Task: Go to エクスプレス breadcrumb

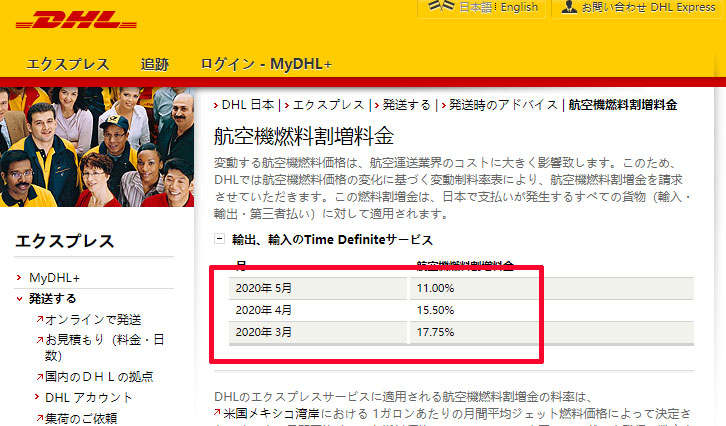Action: pyautogui.click(x=328, y=105)
